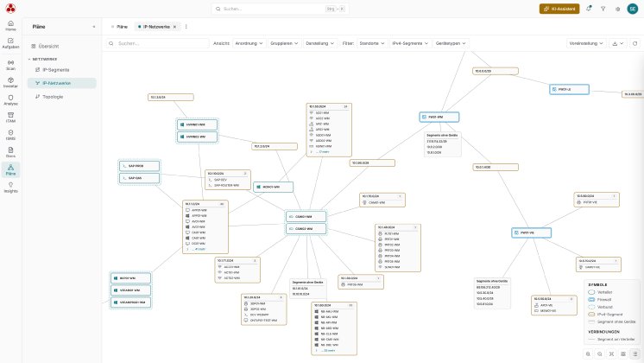Expand the Pläne panel header chevron

point(94,27)
